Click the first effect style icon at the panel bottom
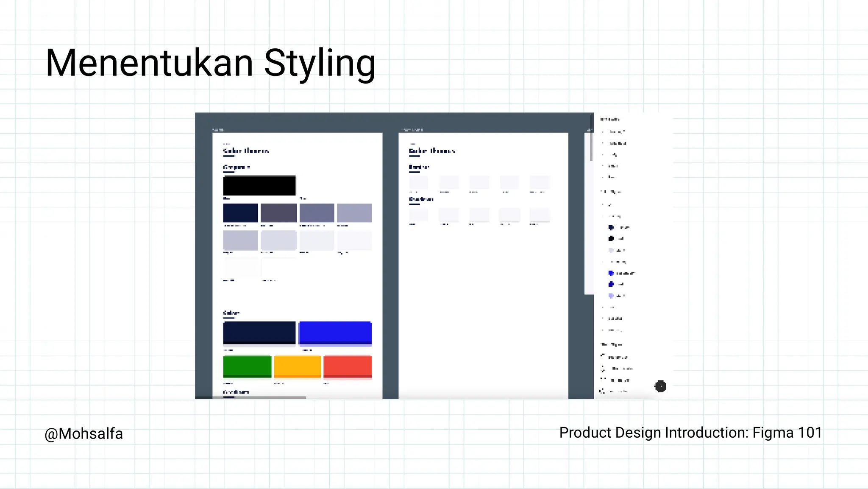The image size is (868, 489). coord(603,357)
